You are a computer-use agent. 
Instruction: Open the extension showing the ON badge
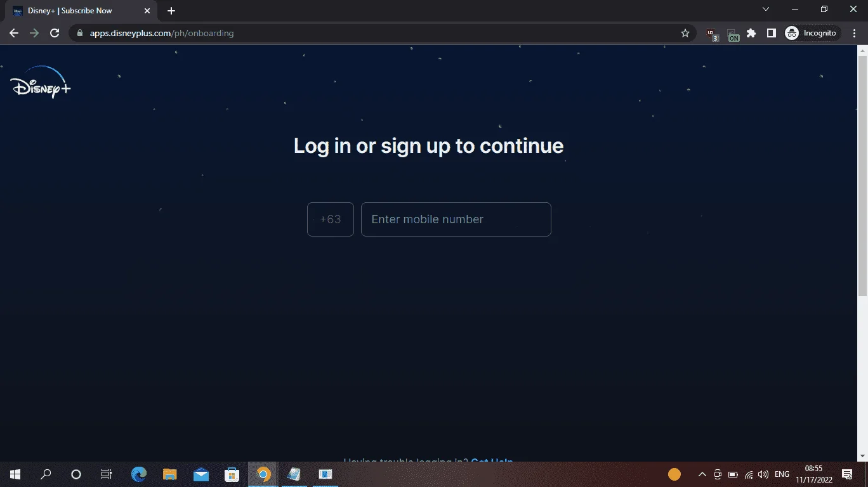pos(733,34)
